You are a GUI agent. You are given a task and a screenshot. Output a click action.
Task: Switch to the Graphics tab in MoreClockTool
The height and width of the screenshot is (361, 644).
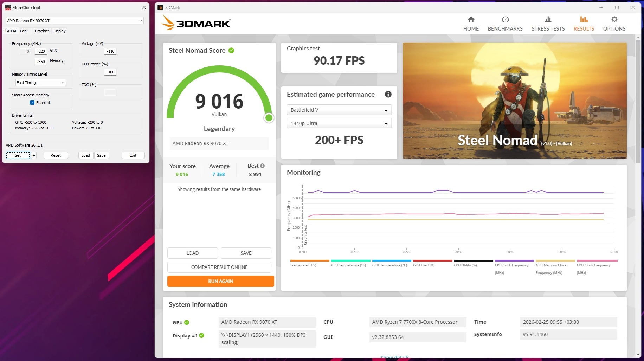coord(42,31)
